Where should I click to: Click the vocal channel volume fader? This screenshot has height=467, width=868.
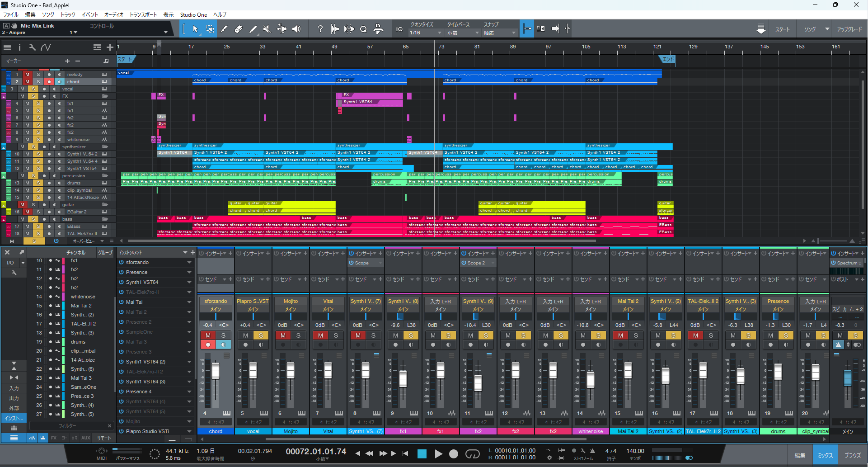pyautogui.click(x=253, y=370)
